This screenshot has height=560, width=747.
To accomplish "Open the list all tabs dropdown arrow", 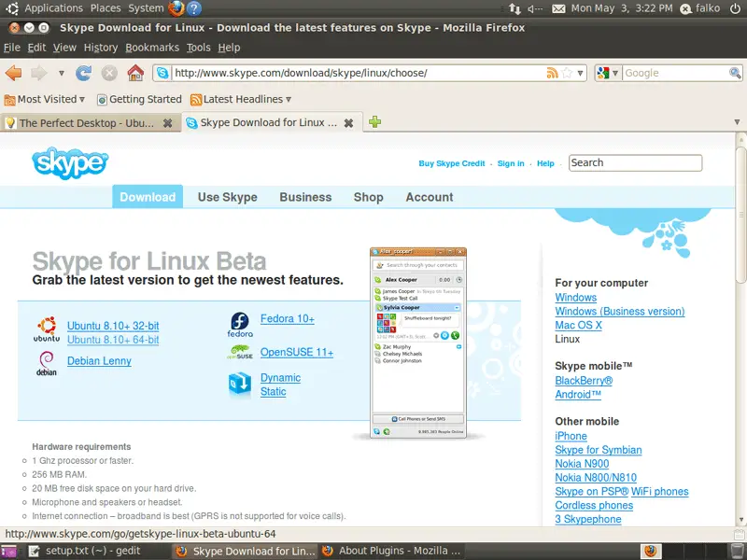I will tap(737, 122).
